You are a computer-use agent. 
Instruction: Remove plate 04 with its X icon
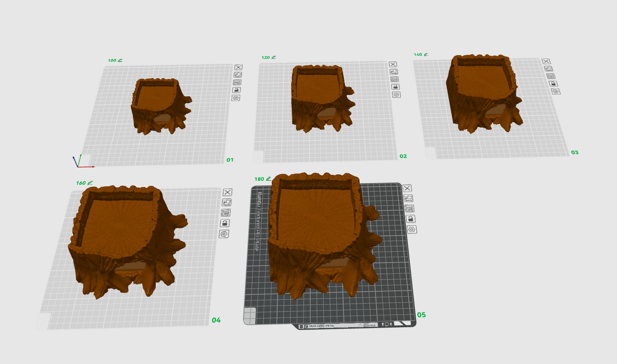point(228,192)
